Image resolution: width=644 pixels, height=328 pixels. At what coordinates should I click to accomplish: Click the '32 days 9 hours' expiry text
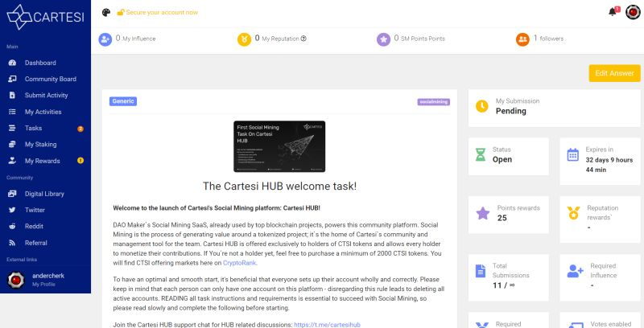[609, 160]
